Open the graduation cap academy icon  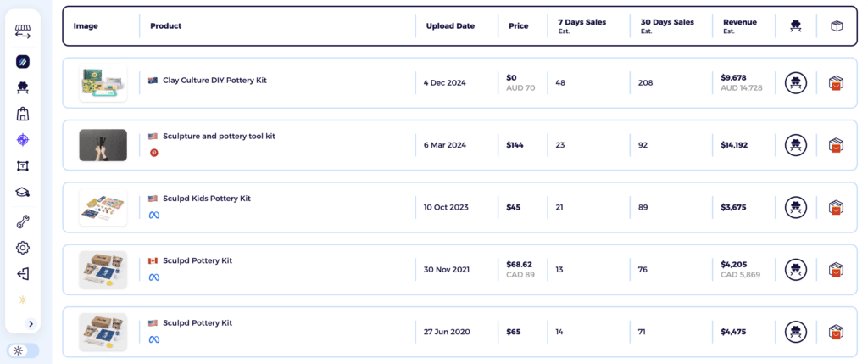tap(23, 193)
